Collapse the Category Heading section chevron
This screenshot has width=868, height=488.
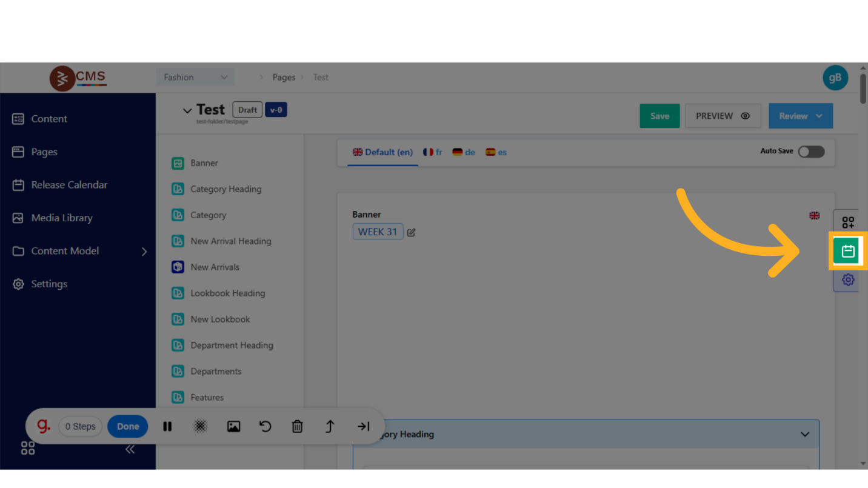804,434
